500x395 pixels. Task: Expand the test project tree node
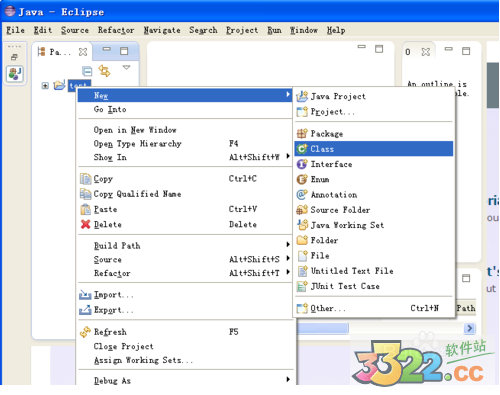tap(45, 86)
